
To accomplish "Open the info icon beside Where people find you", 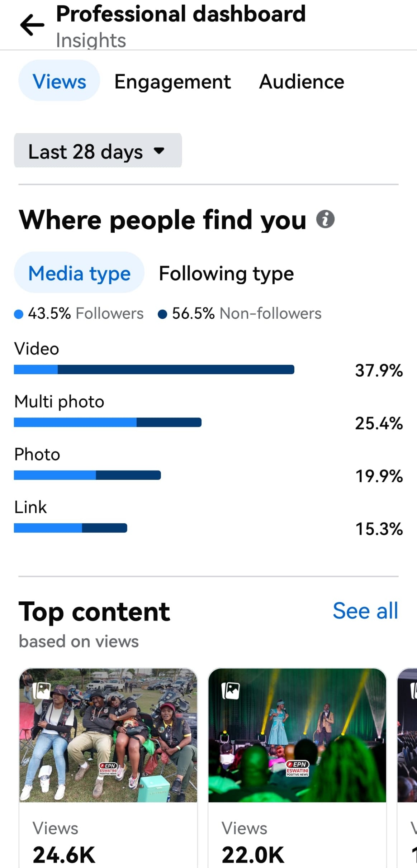I will tap(325, 219).
